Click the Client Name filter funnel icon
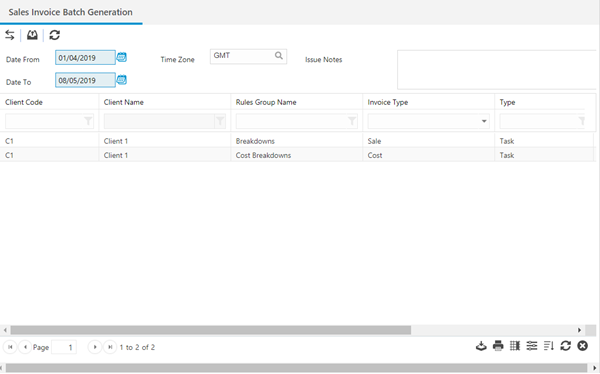This screenshot has width=600, height=374. coord(220,121)
